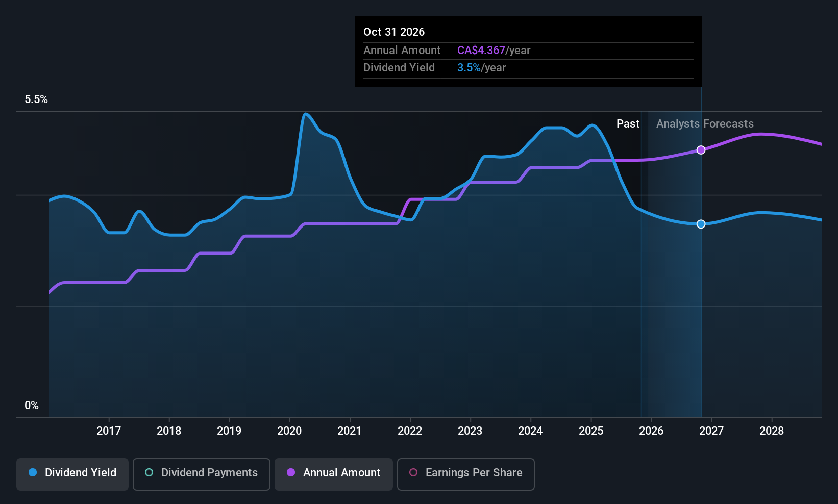838x504 pixels.
Task: Select the purple marker on the forecast line
Action: point(700,149)
